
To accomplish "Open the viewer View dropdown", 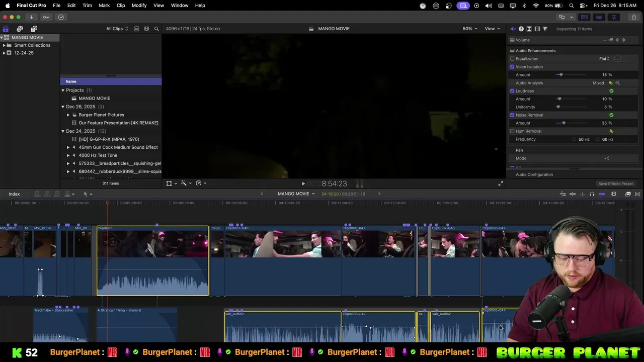I will 492,29.
